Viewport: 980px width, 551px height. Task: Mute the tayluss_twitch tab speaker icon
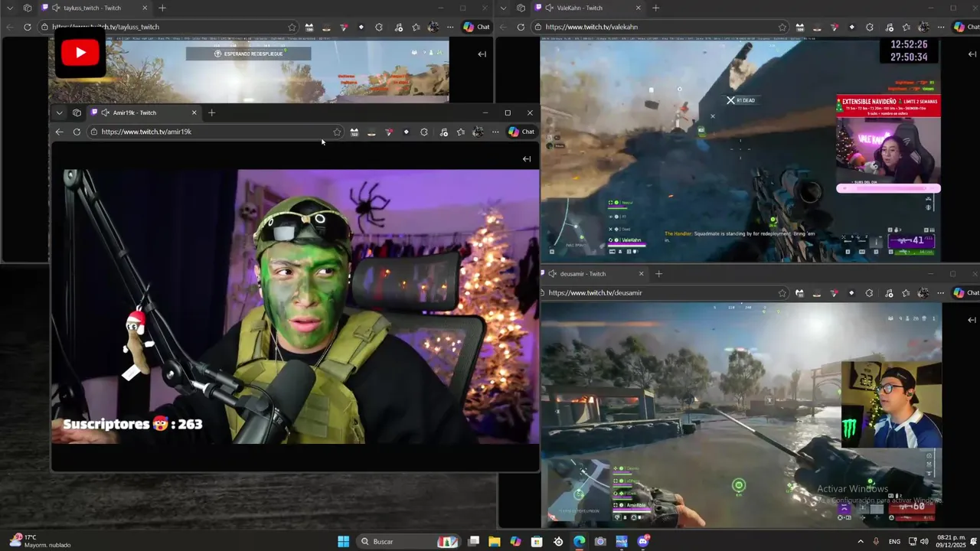[57, 8]
